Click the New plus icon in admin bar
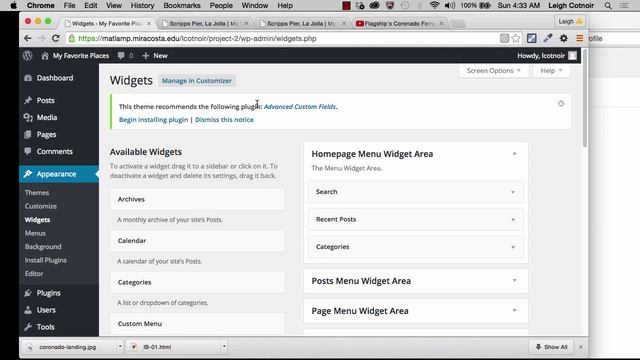 click(x=146, y=56)
